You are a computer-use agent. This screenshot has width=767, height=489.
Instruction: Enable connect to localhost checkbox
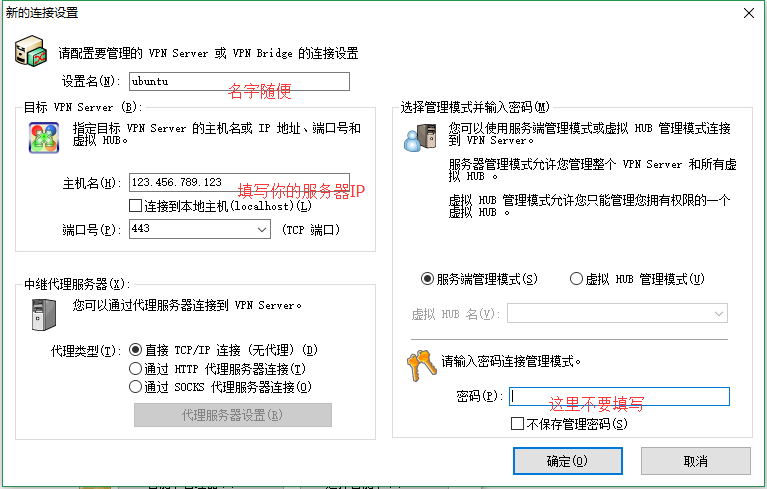click(x=136, y=207)
